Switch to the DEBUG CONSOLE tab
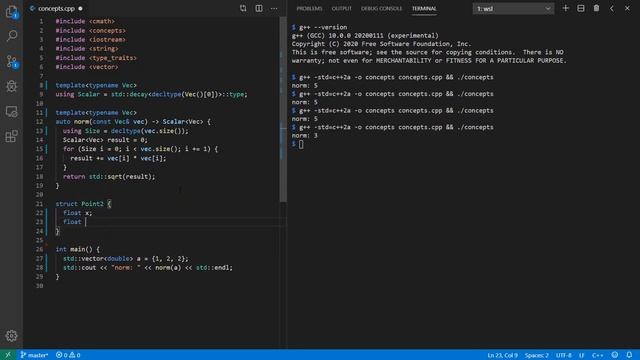The image size is (640, 360). click(381, 9)
